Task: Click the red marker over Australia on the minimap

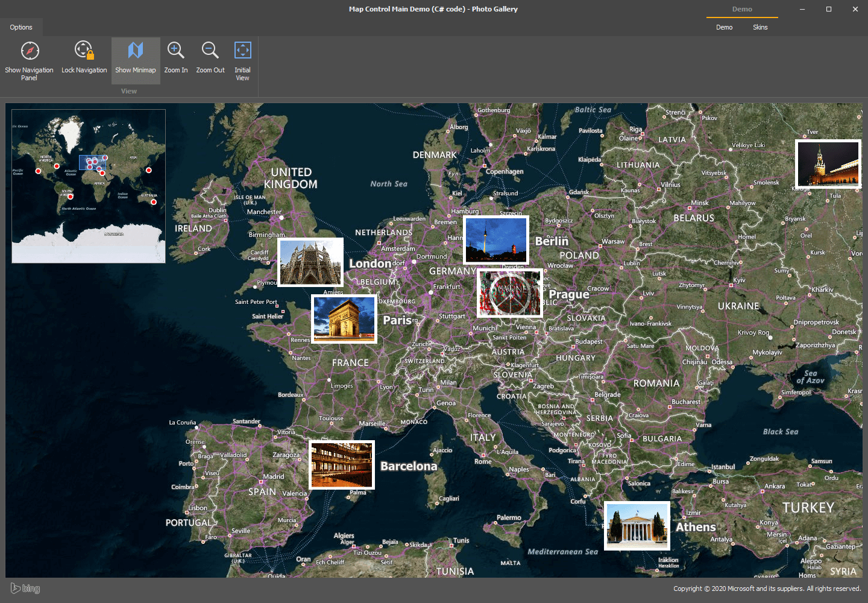Action: tap(154, 202)
